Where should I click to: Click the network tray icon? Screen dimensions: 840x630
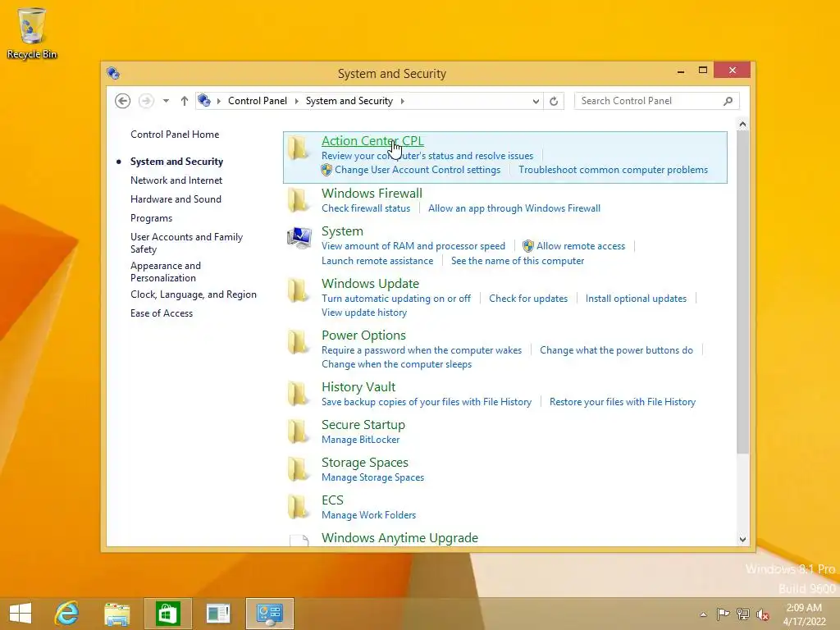coord(743,614)
